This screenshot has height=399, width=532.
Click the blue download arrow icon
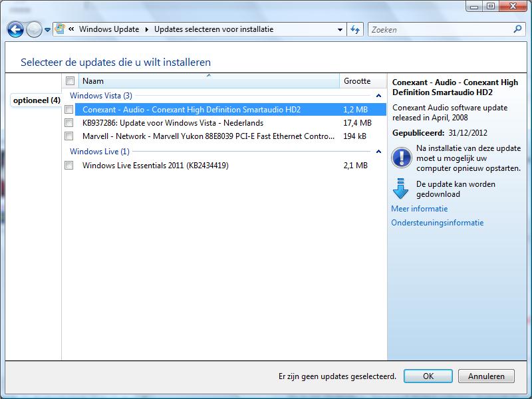400,188
